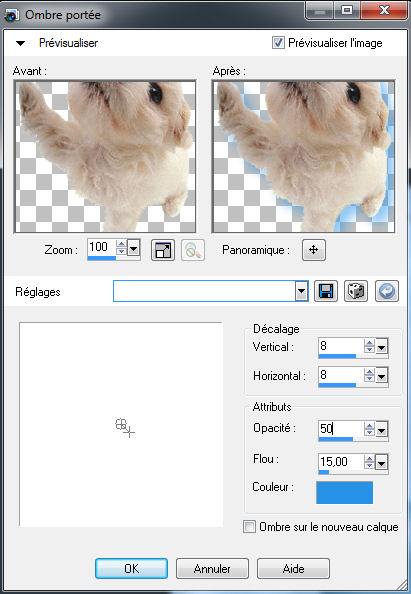This screenshot has width=411, height=594.
Task: Collapse the Prévisualiser section triangle
Action: click(20, 43)
